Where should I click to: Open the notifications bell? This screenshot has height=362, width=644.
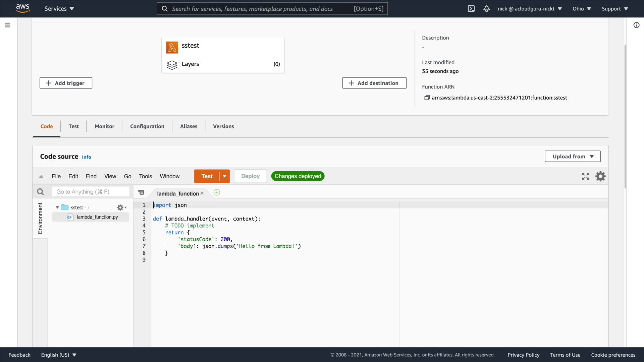pyautogui.click(x=486, y=9)
